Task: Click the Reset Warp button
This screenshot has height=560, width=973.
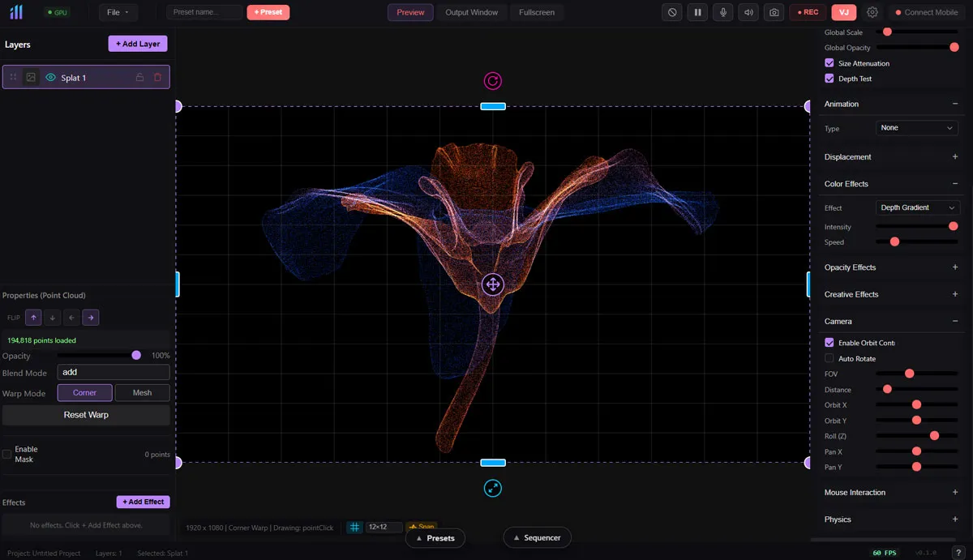Action: [86, 415]
